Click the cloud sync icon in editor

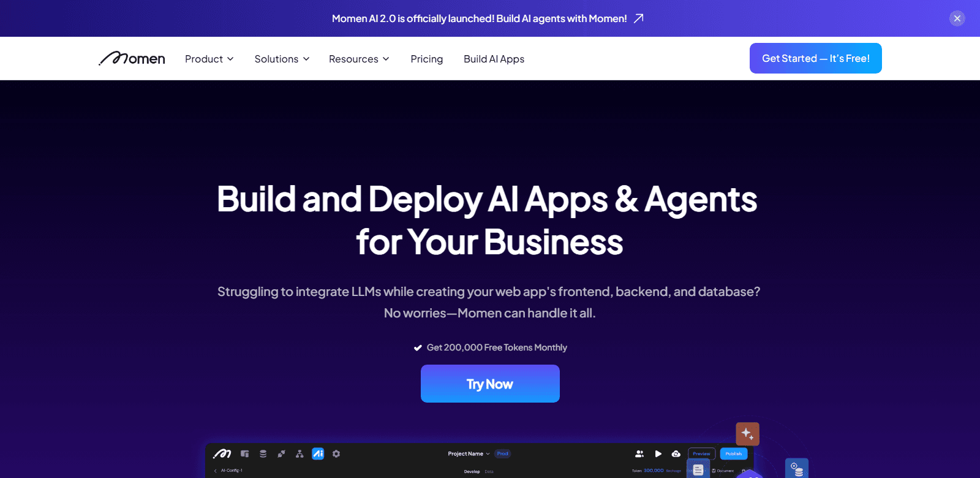[676, 454]
